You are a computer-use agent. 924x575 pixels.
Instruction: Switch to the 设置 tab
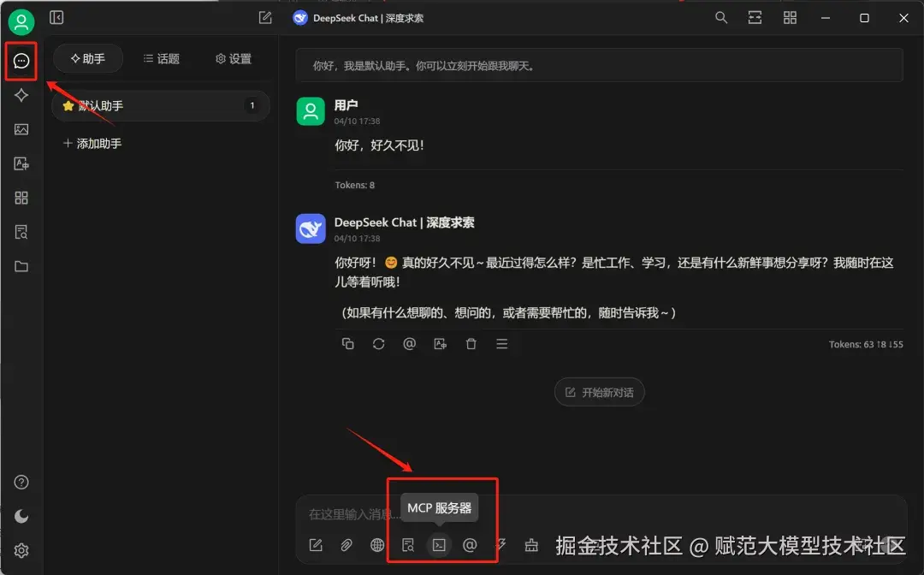tap(231, 58)
